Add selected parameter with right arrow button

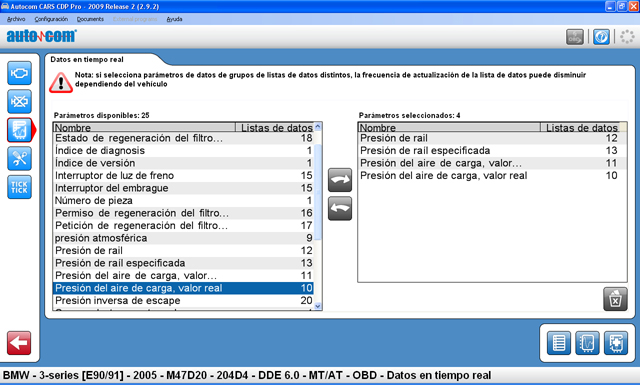(x=340, y=180)
